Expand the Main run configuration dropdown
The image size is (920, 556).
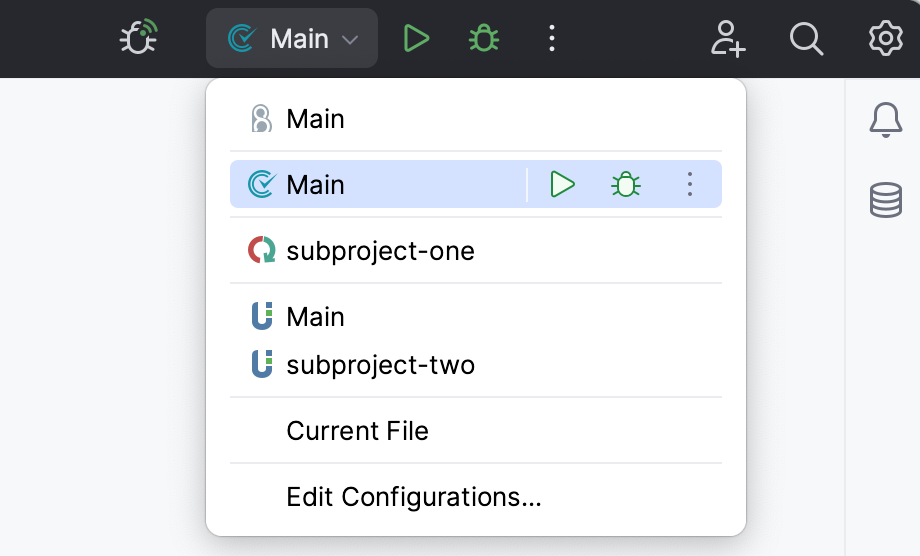292,39
